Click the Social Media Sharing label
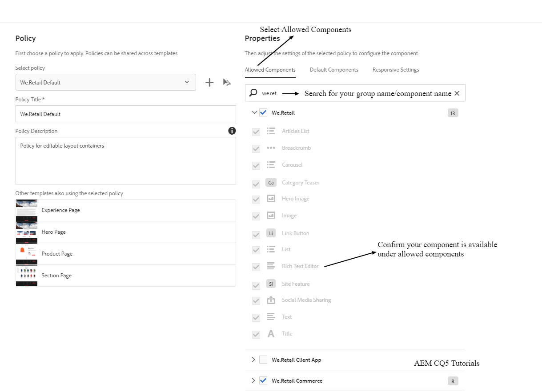The width and height of the screenshot is (542, 392). click(306, 300)
